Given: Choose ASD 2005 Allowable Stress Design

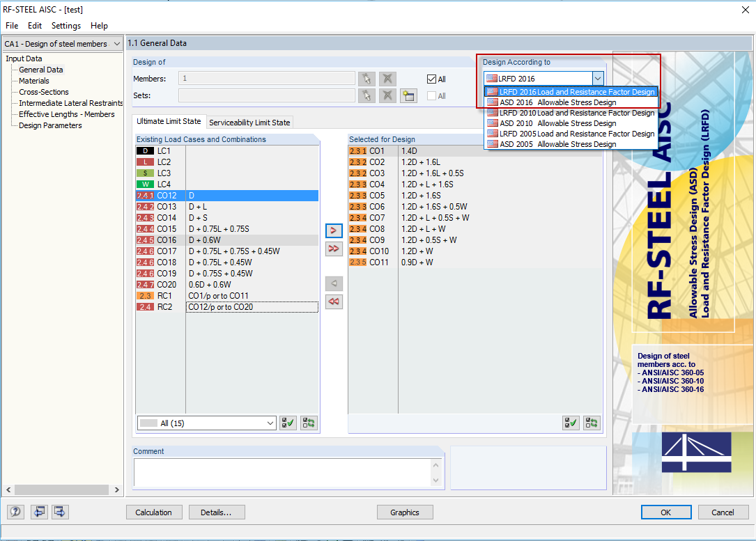Looking at the screenshot, I should click(571, 144).
